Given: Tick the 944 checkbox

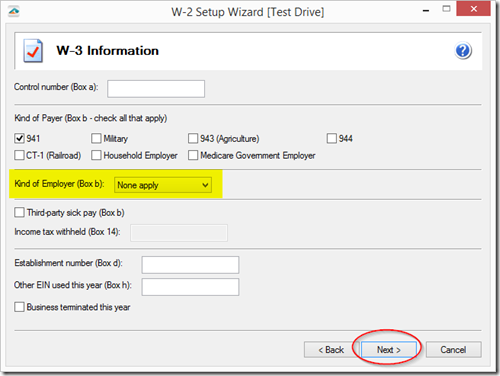Looking at the screenshot, I should point(332,138).
